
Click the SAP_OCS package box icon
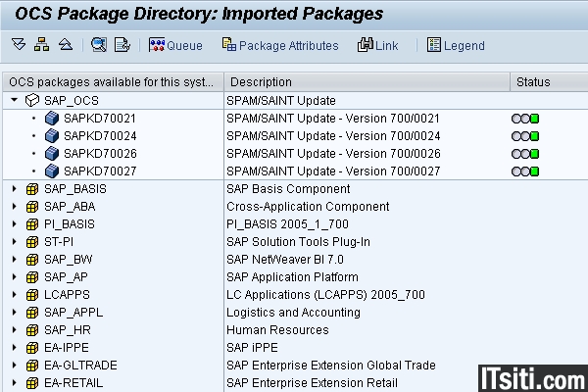(32, 101)
